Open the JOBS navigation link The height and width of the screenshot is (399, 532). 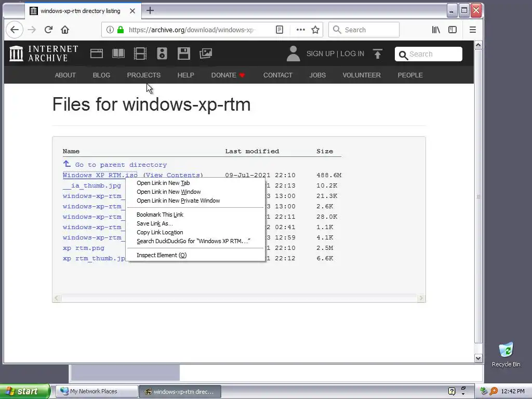tap(317, 75)
